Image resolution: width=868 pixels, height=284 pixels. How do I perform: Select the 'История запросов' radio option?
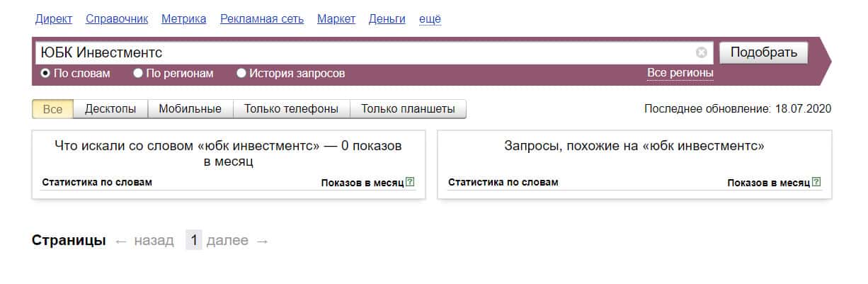pos(241,73)
